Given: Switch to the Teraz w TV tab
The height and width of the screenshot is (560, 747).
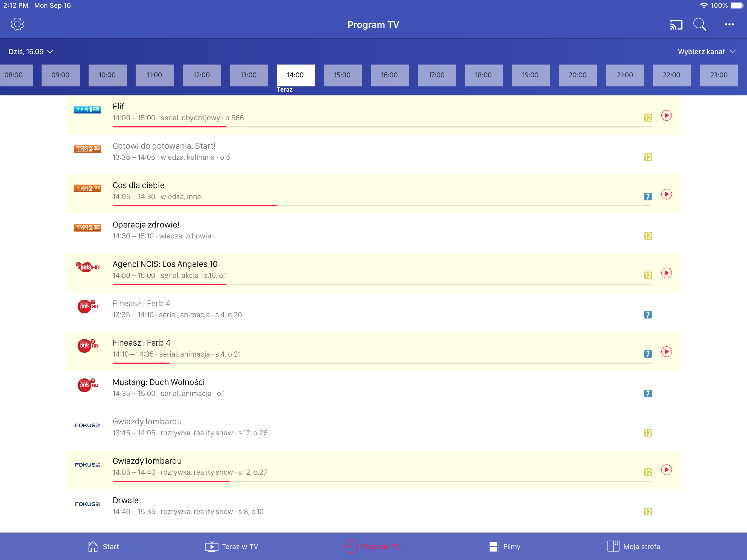Looking at the screenshot, I should coord(232,547).
